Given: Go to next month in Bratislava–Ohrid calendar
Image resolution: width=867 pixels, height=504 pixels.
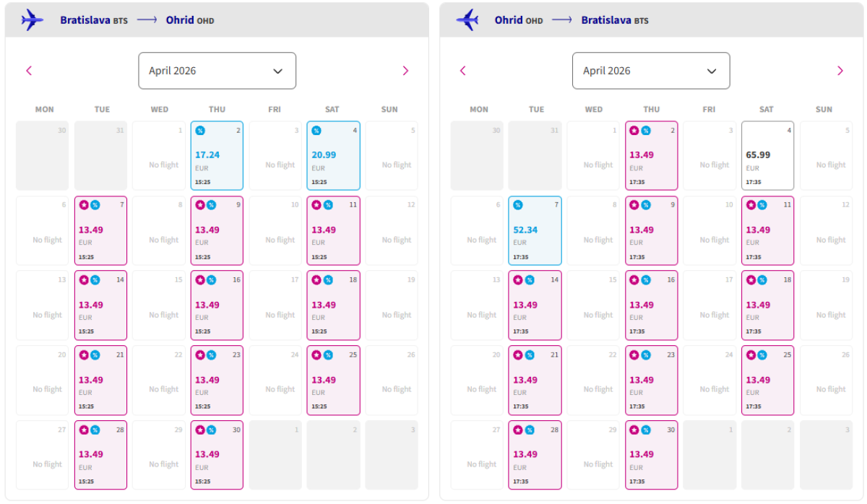Looking at the screenshot, I should [x=405, y=71].
